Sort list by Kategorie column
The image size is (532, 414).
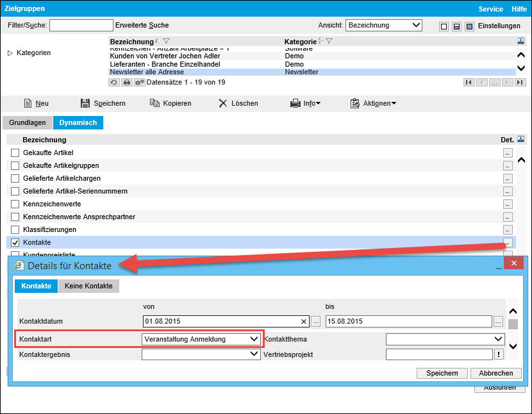(300, 42)
